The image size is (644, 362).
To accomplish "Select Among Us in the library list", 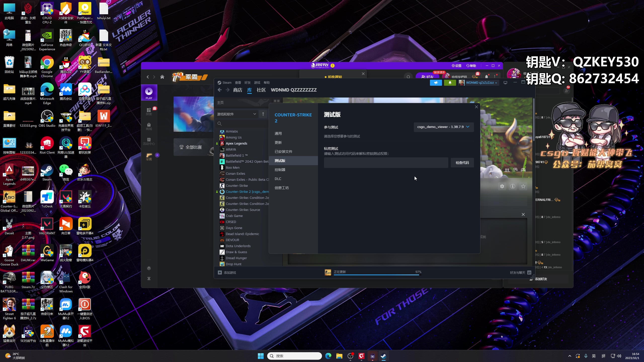I will coord(233,138).
